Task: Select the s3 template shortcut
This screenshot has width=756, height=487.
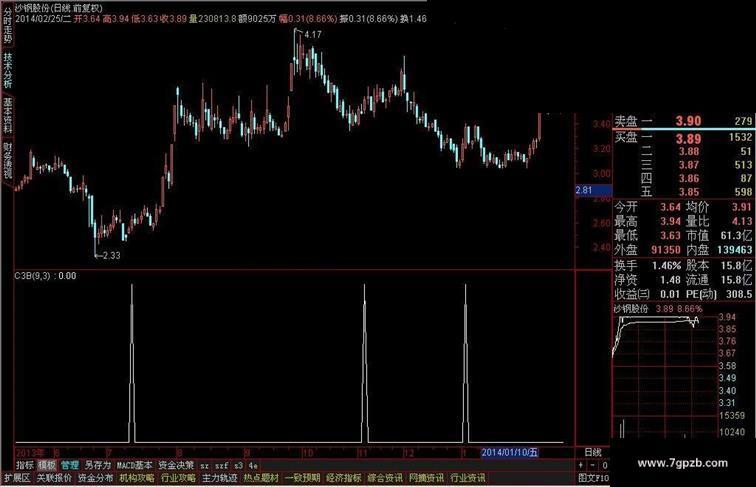Action: pyautogui.click(x=238, y=466)
